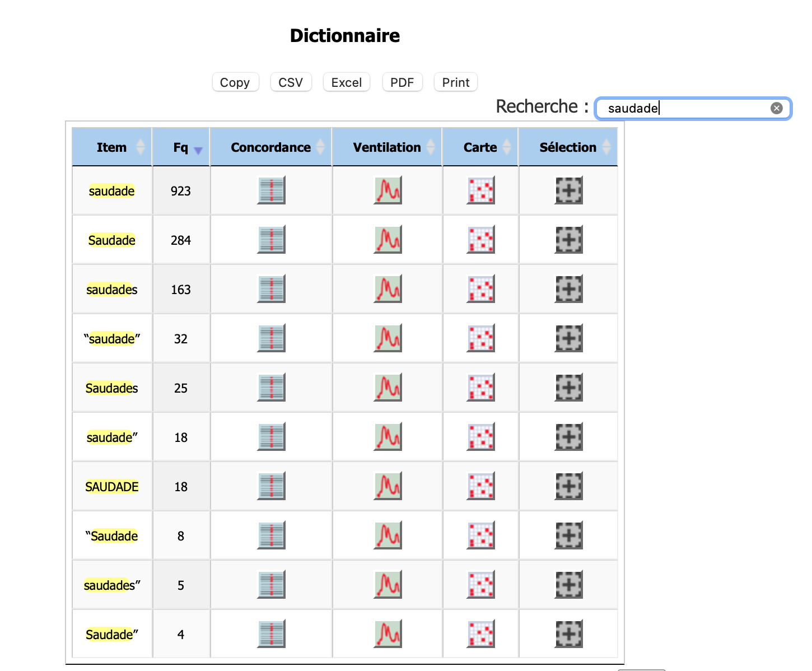Focus the Recherche search input

point(683,108)
